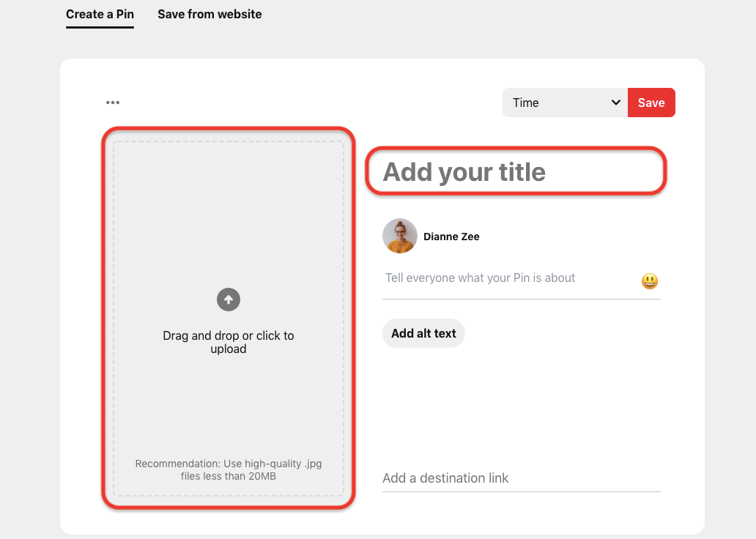Click the upward arrow inside the upload box

tap(228, 300)
